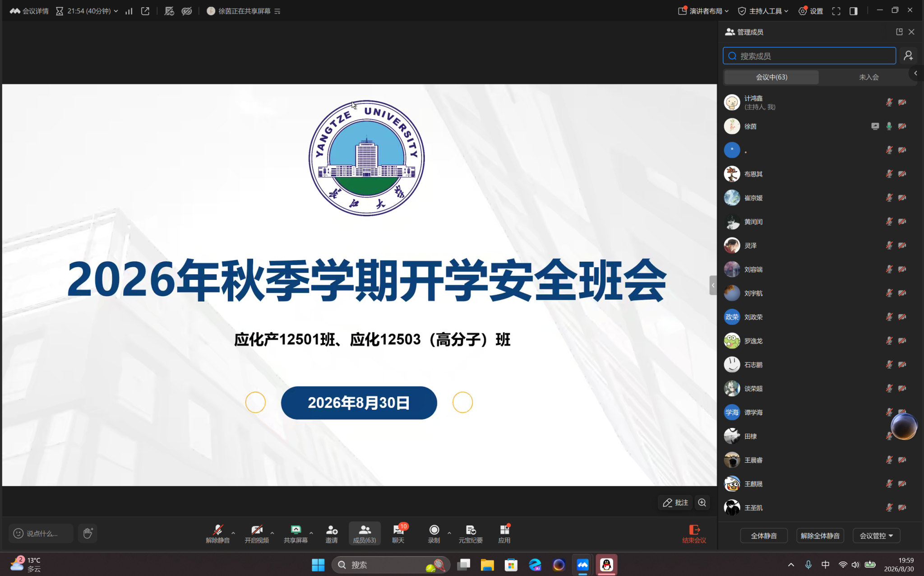Click 解除全体静音 unmute all button
The image size is (924, 576).
point(820,536)
